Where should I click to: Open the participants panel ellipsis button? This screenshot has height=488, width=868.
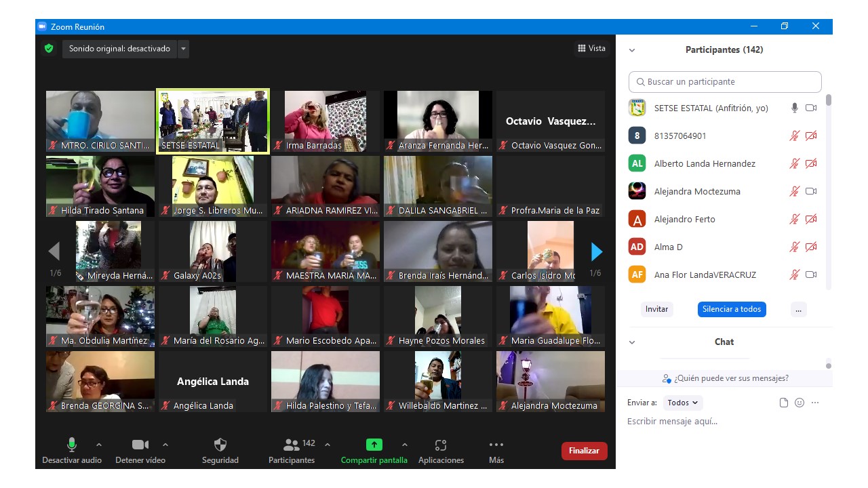pos(798,309)
